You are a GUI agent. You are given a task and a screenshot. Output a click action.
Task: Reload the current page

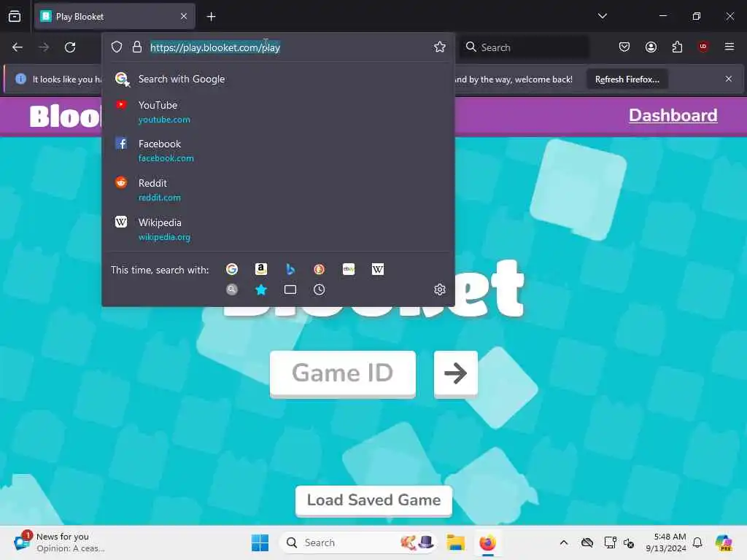coord(70,47)
